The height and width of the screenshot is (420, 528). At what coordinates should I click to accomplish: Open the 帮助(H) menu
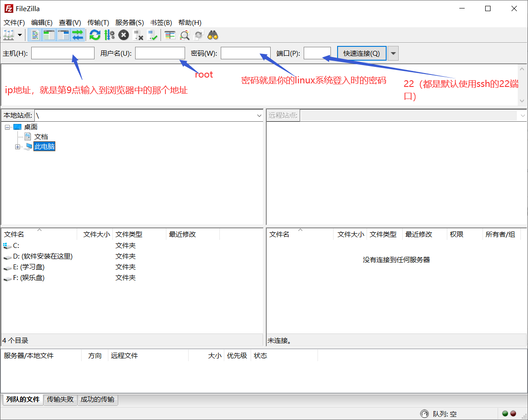(190, 23)
